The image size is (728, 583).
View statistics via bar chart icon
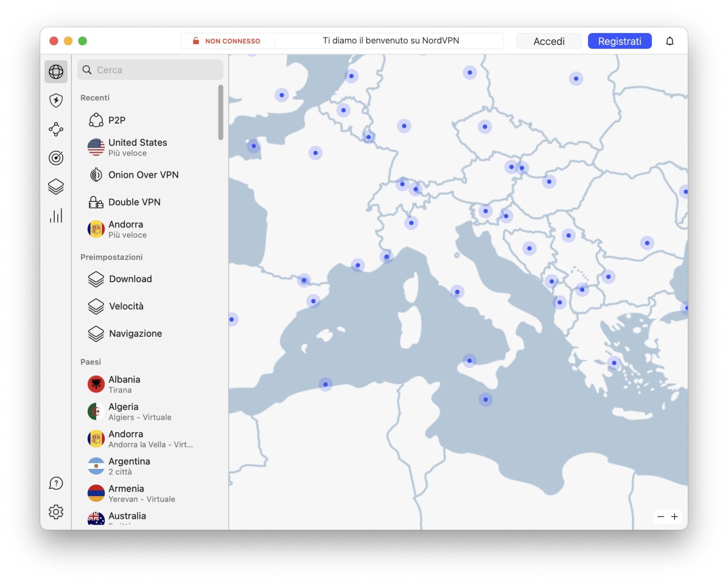point(56,215)
